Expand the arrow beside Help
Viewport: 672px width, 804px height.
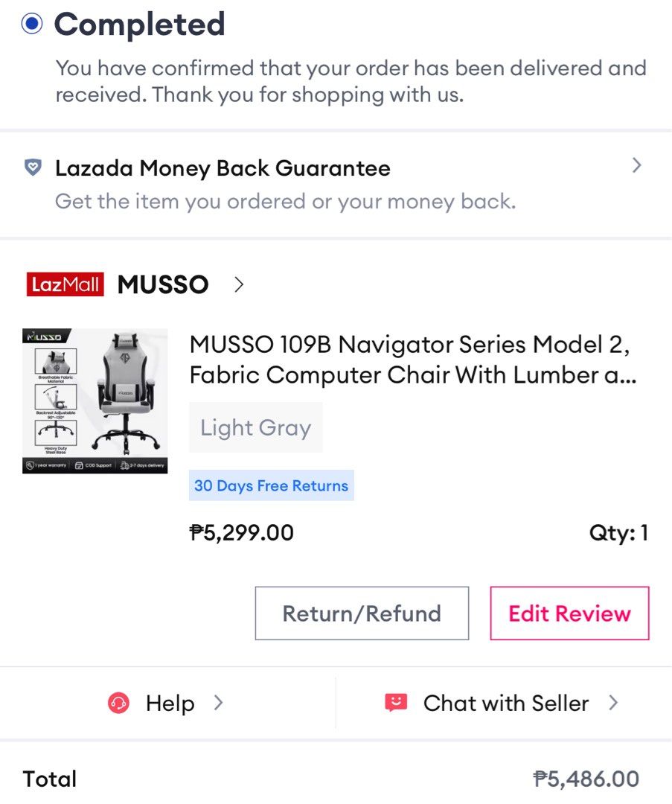pos(218,703)
